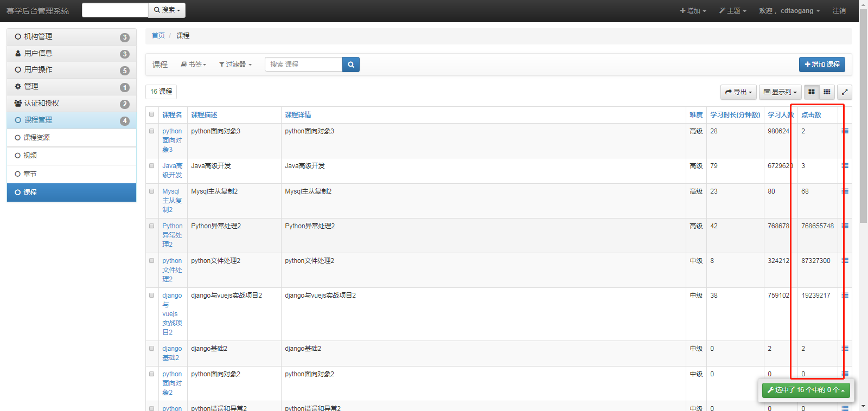Viewport: 868px width, 411px height.
Task: Sort by 课程描述 column header
Action: (204, 115)
